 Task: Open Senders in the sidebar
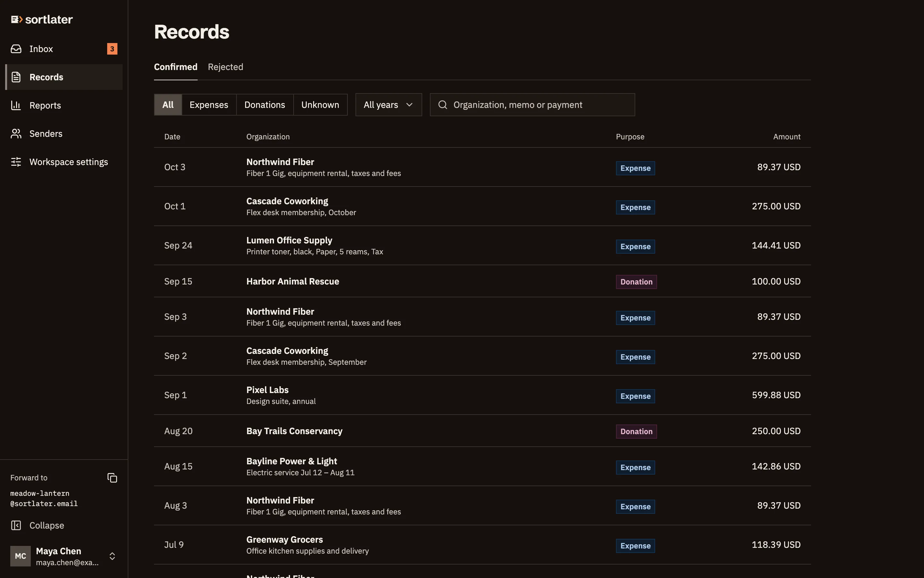(64, 134)
